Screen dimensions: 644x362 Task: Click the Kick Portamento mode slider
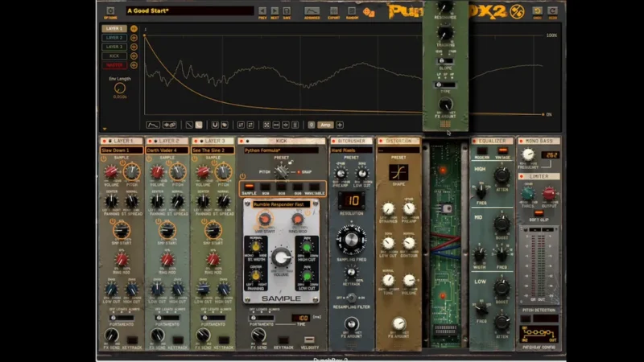[x=261, y=318]
